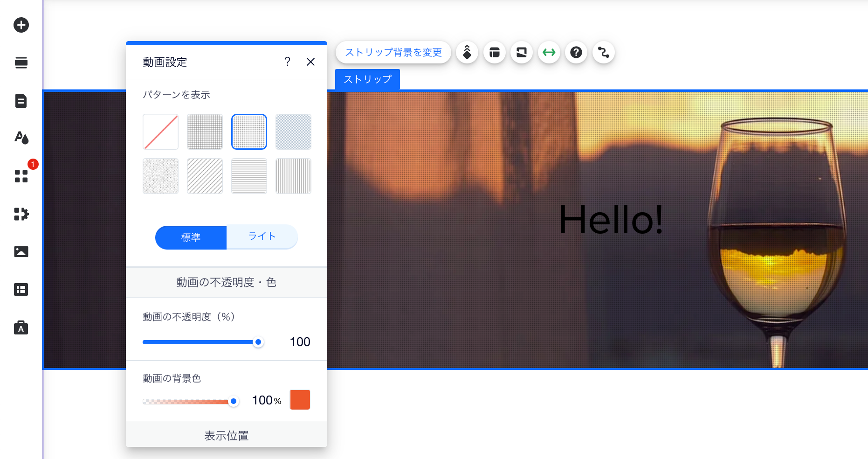The height and width of the screenshot is (459, 868).
Task: Click the 動画の不透明度 slider handle
Action: click(258, 342)
